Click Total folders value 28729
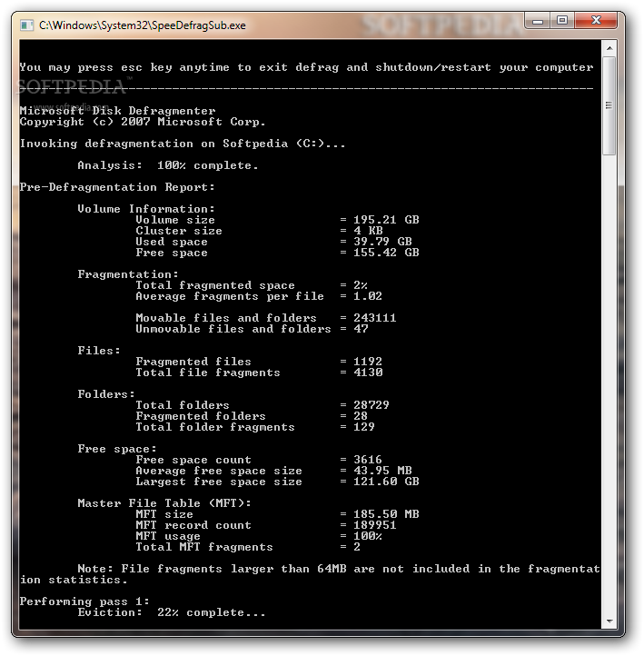Screen dimensions: 644x656 point(372,405)
